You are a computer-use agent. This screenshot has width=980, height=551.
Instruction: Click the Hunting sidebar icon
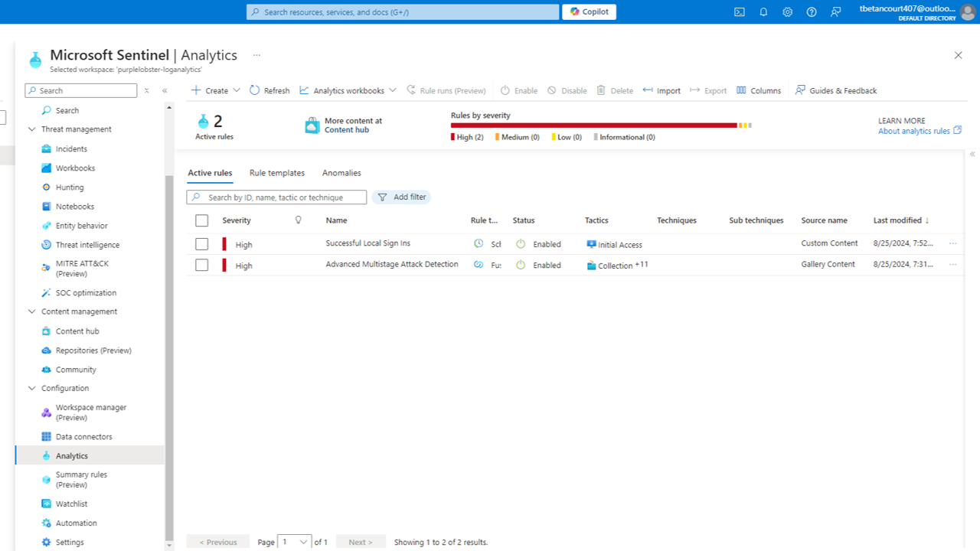(x=47, y=187)
